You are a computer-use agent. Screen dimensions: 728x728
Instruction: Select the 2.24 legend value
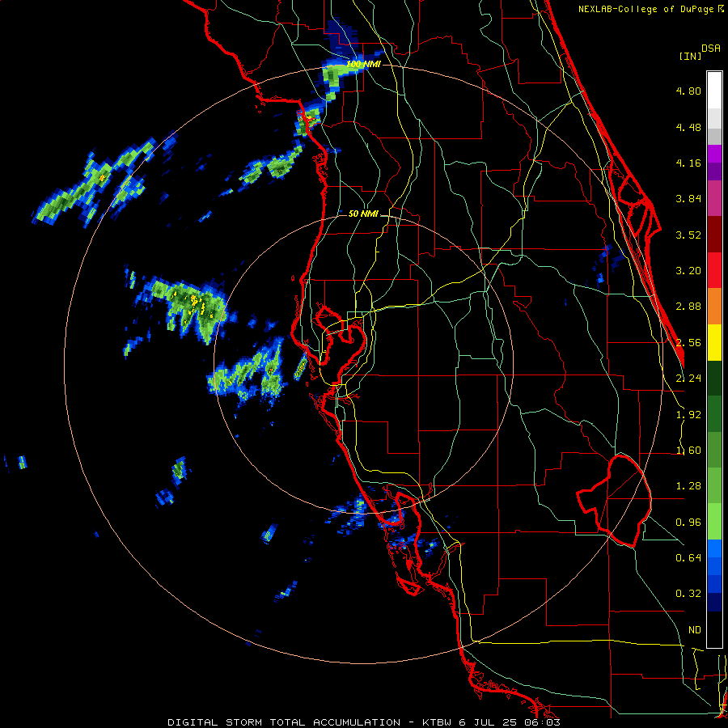688,379
